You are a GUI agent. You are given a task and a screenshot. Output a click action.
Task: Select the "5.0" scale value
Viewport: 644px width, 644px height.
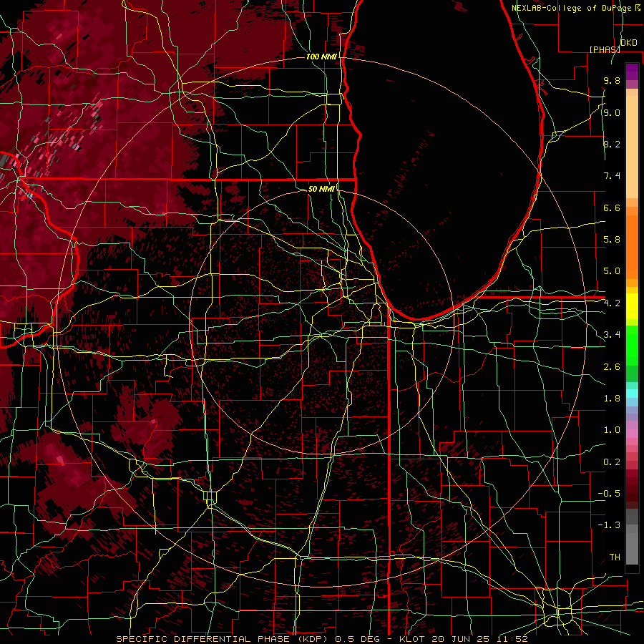(x=612, y=271)
